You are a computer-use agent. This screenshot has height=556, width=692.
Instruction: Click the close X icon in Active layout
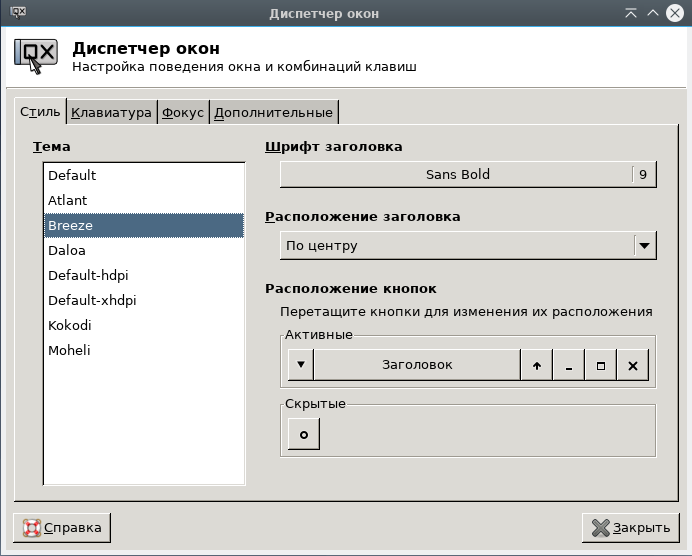pyautogui.click(x=632, y=365)
